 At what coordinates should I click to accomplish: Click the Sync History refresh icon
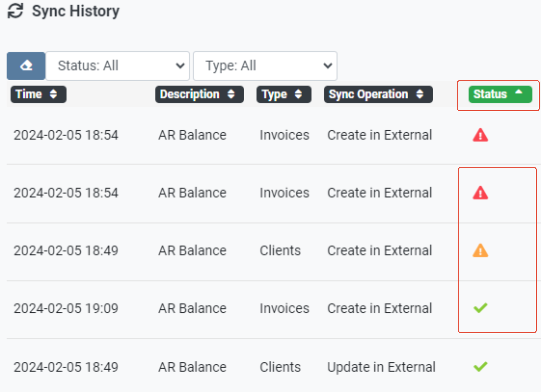pos(15,11)
